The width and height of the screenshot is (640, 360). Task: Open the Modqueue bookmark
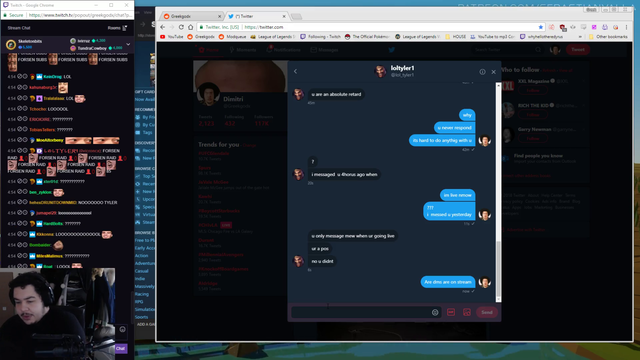pyautogui.click(x=232, y=37)
